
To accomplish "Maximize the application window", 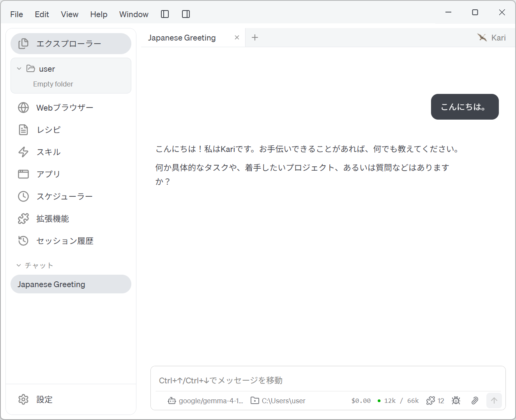I will point(475,12).
